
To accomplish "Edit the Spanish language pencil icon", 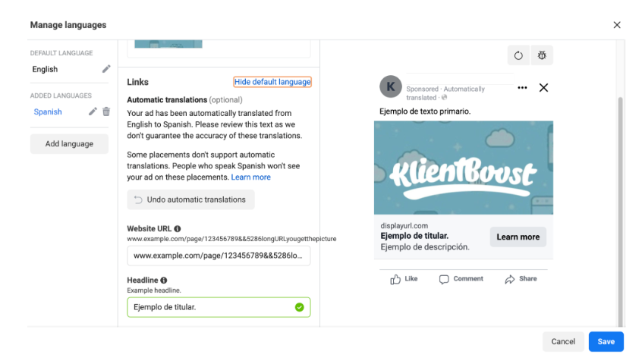I will coord(93,111).
